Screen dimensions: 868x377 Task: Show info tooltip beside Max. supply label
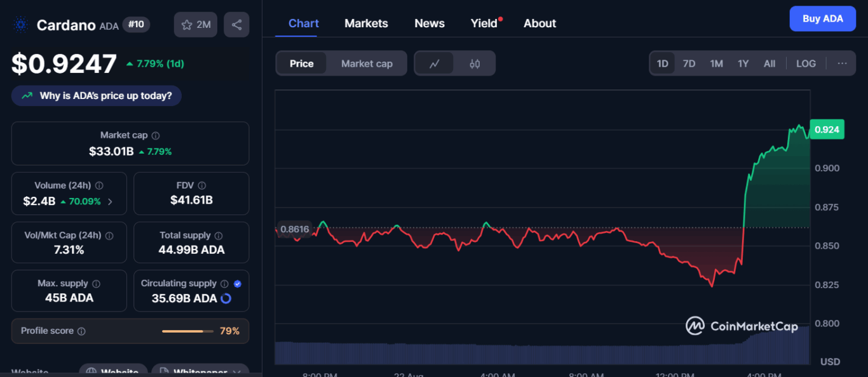[x=96, y=284]
